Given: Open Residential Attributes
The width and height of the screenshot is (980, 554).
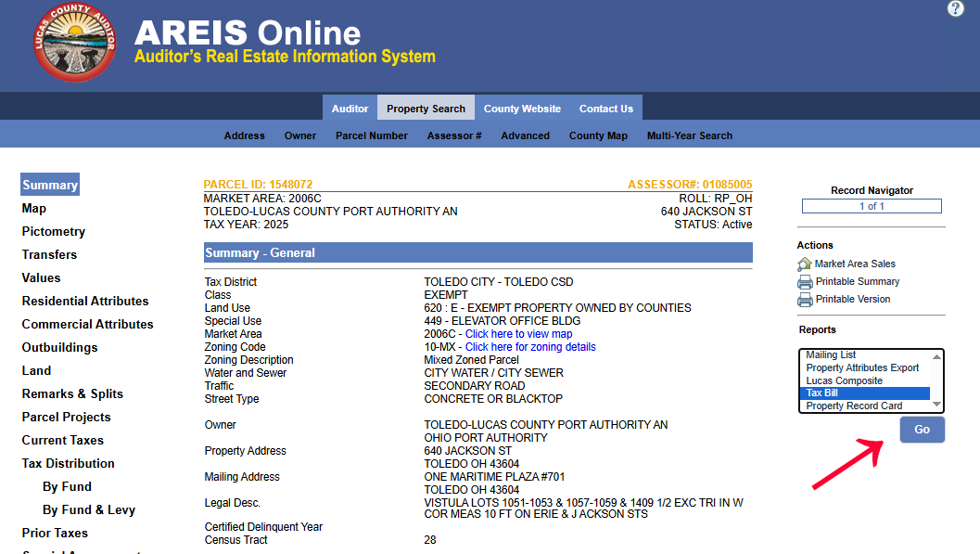Looking at the screenshot, I should click(85, 301).
